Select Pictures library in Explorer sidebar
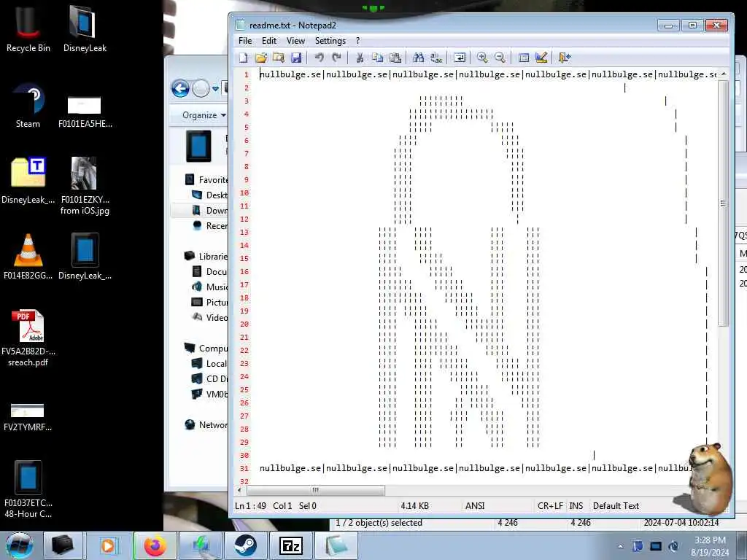 coord(210,302)
